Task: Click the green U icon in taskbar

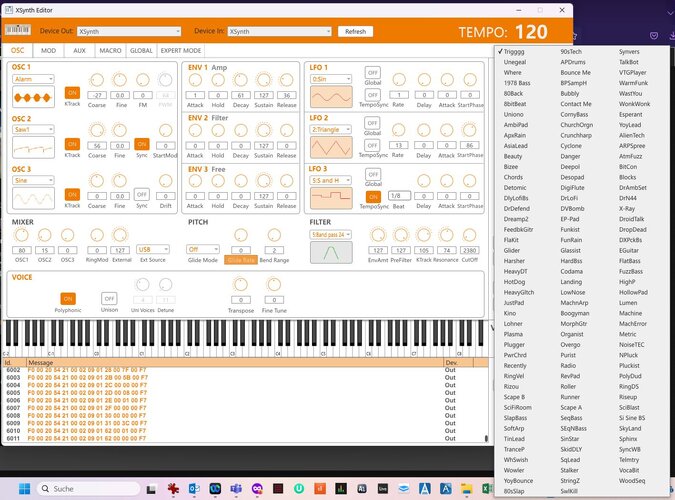Action: tap(299, 489)
